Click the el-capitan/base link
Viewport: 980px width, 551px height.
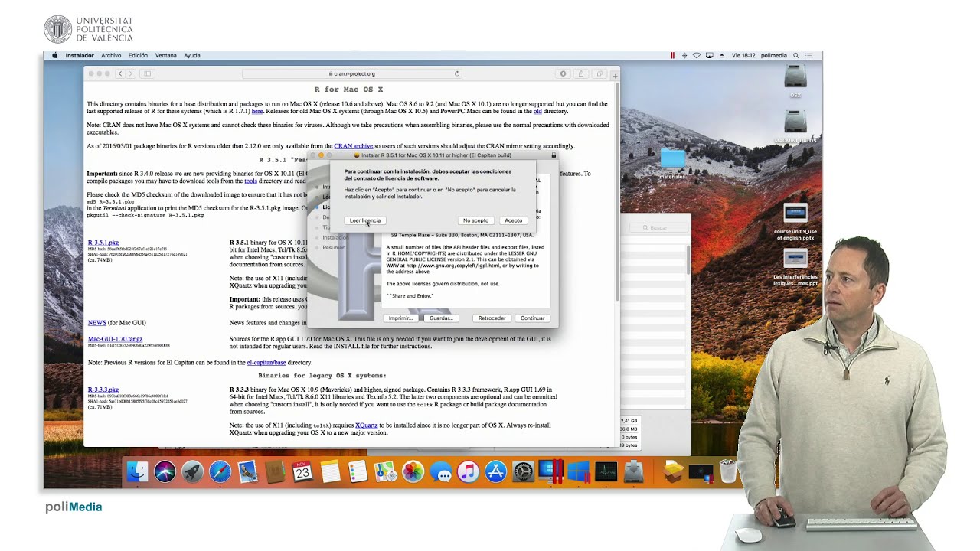tap(266, 363)
